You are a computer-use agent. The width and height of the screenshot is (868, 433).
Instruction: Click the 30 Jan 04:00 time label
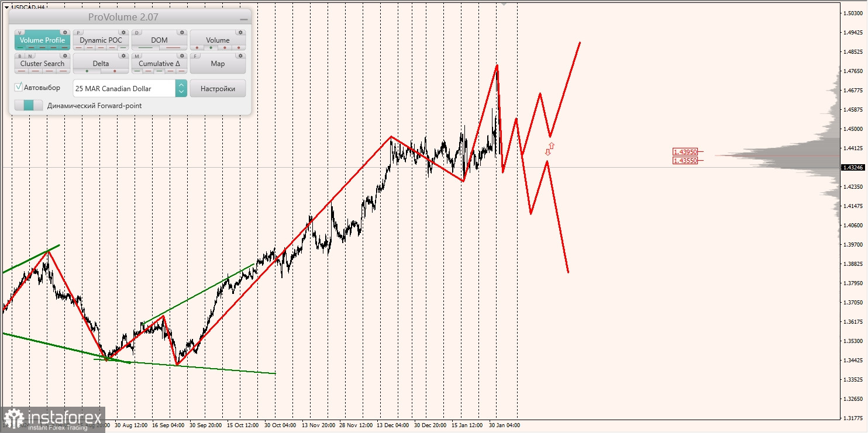point(504,425)
